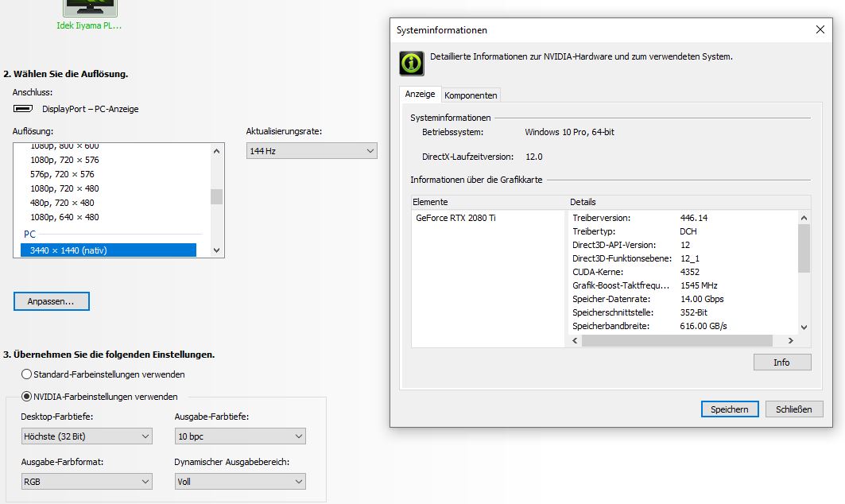This screenshot has width=845, height=504.
Task: Click the Details horizontal scroll right arrow
Action: (791, 341)
